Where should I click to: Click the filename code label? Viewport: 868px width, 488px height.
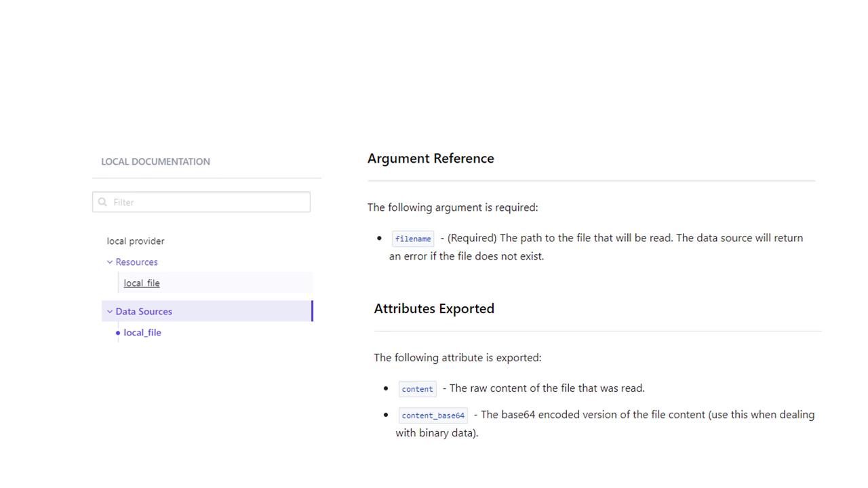tap(413, 239)
